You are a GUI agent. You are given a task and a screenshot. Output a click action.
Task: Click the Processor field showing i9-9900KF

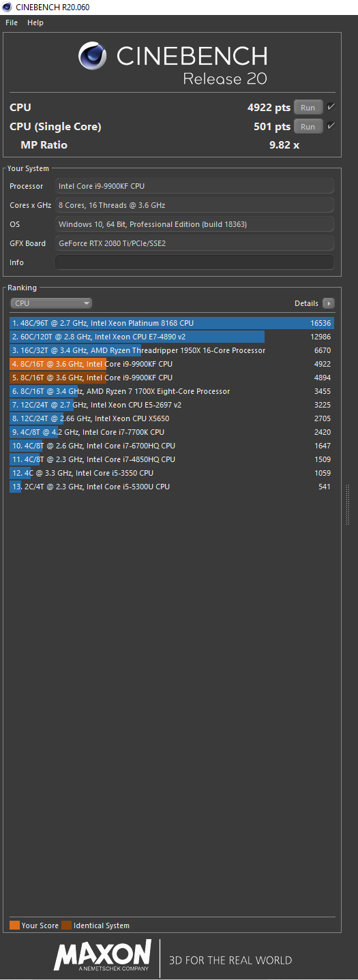[x=195, y=186]
